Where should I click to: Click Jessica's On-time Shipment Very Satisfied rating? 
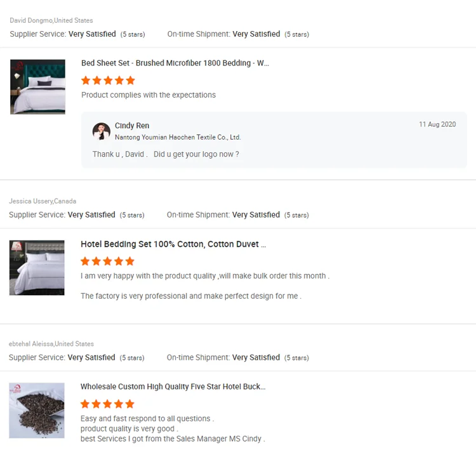256,215
